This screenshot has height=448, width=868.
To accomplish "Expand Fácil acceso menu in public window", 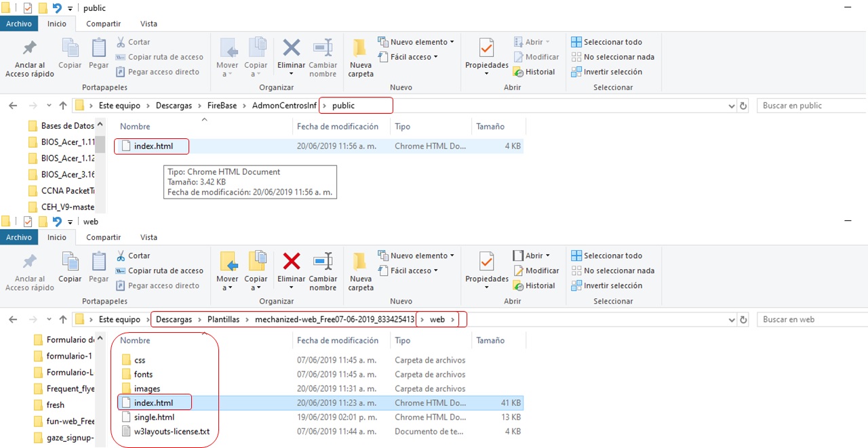I will 414,57.
